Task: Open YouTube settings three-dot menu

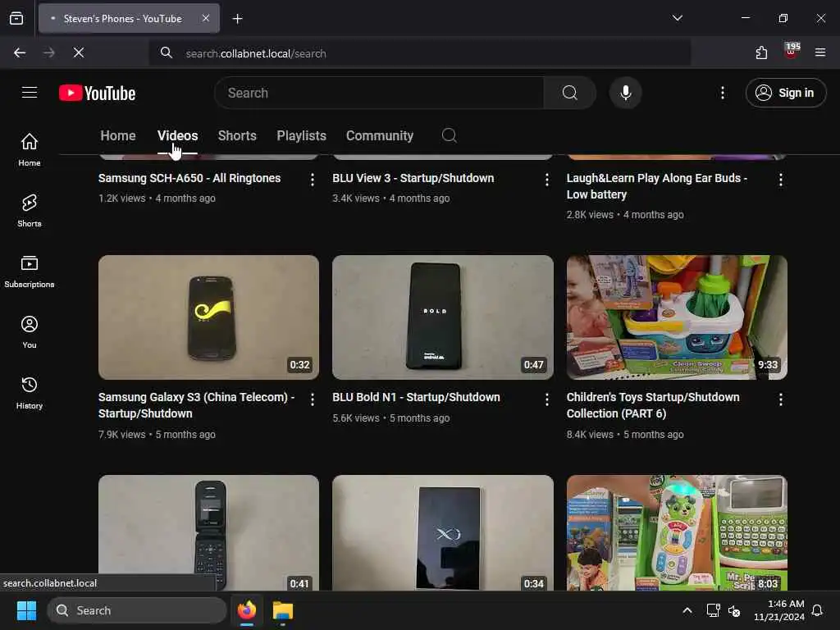Action: (x=722, y=93)
